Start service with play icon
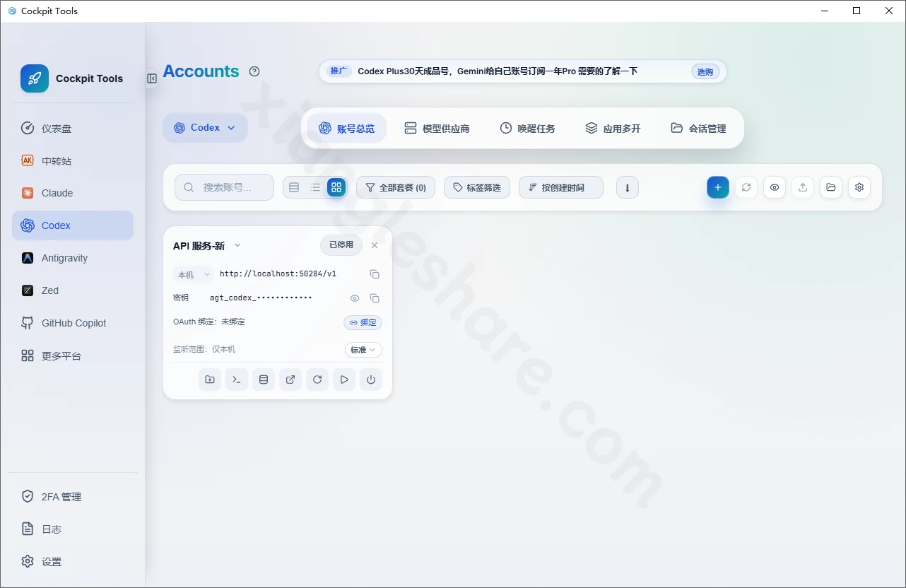The width and height of the screenshot is (906, 588). [344, 380]
